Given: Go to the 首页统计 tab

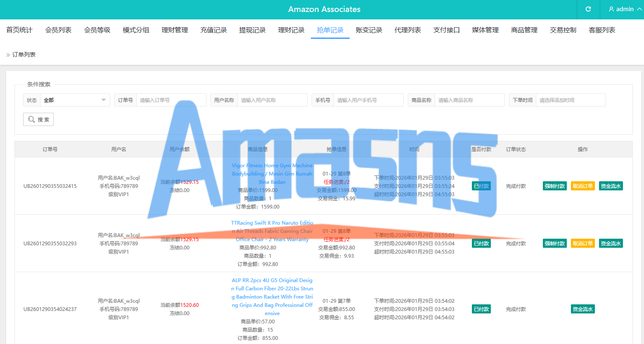Looking at the screenshot, I should pos(19,30).
